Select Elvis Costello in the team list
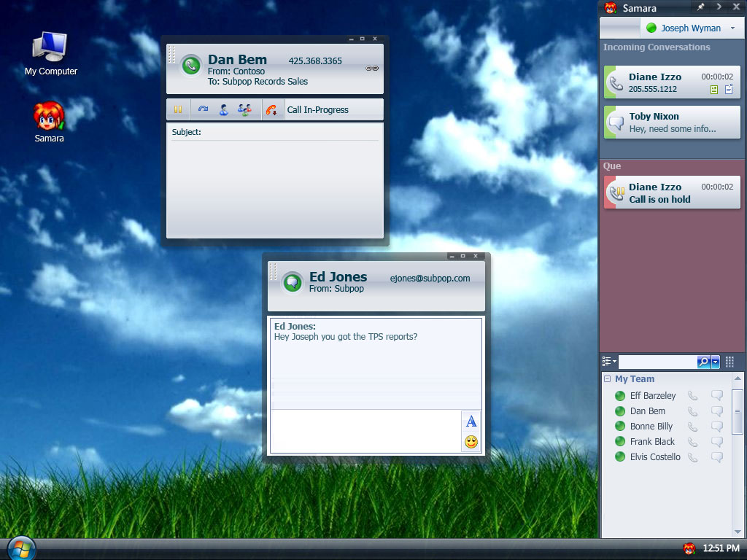Image resolution: width=747 pixels, height=560 pixels. coord(655,456)
